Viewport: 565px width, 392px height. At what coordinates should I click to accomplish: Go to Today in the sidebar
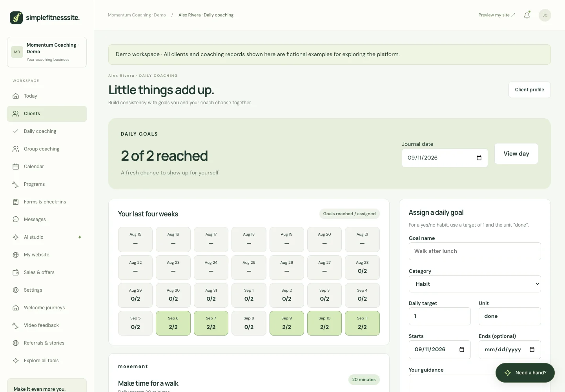[47, 96]
